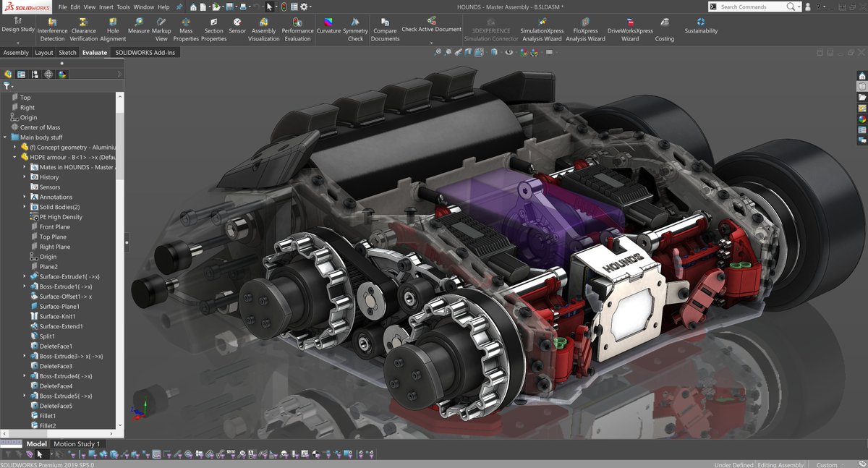Click the Home icon in quick toolbar
This screenshot has height=468, width=868.
[x=193, y=7]
